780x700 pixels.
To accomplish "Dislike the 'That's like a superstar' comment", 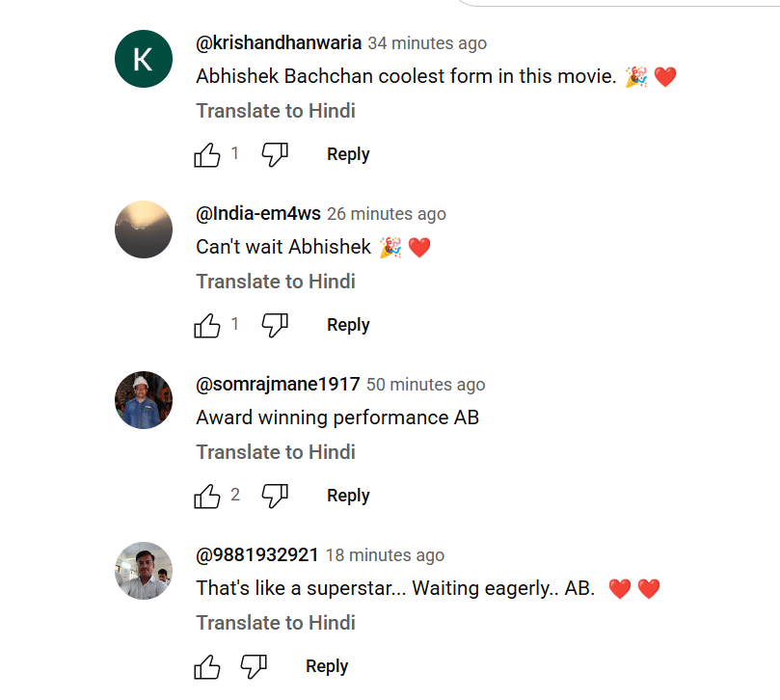I will 254,666.
